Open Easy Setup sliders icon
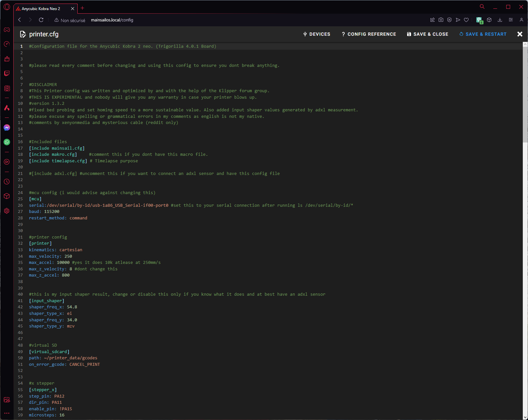The image size is (528, 420). tap(511, 20)
